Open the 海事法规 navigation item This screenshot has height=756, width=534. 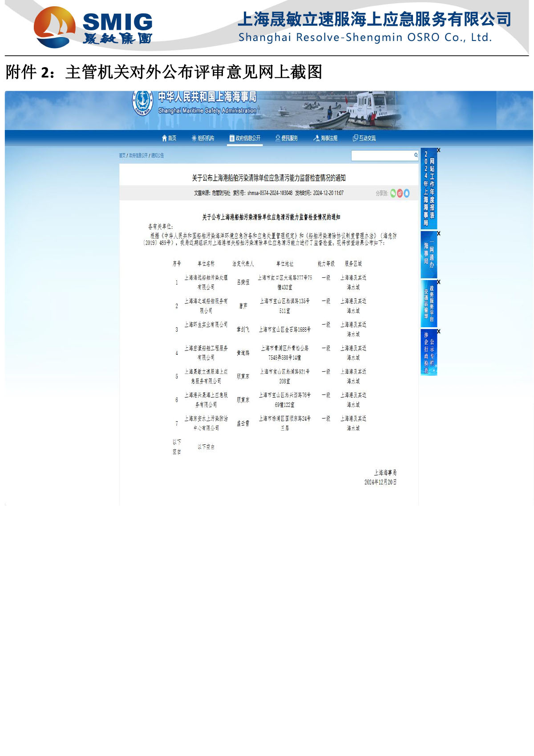pyautogui.click(x=325, y=138)
